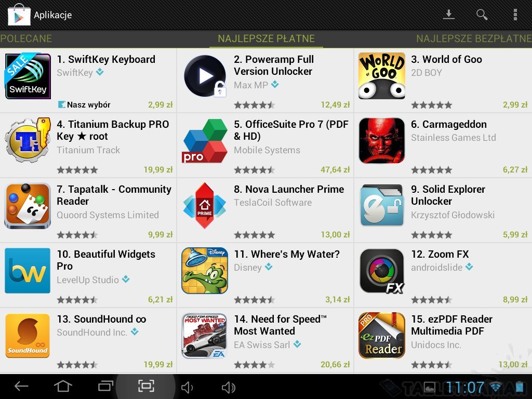Tap Android back navigation arrow

[x=21, y=386]
